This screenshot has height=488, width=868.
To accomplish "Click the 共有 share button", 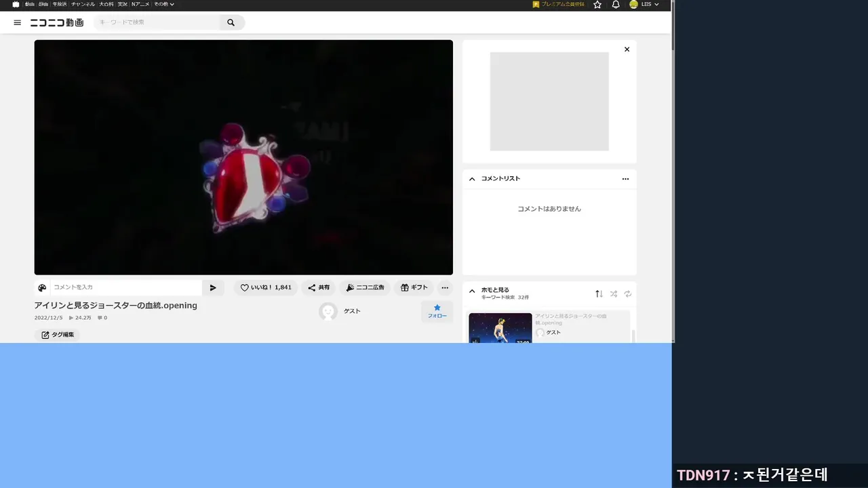I will coord(319,287).
